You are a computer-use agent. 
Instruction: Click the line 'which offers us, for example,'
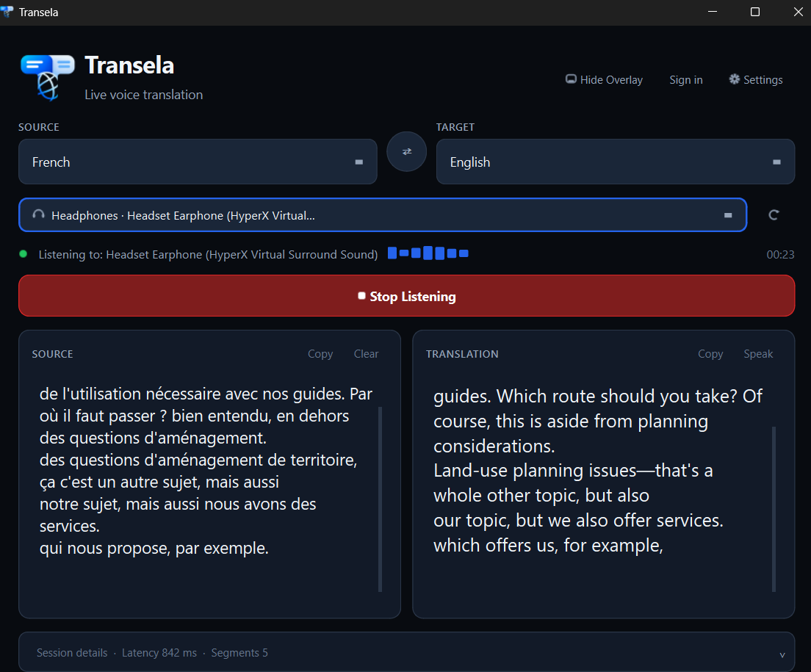[x=548, y=545]
